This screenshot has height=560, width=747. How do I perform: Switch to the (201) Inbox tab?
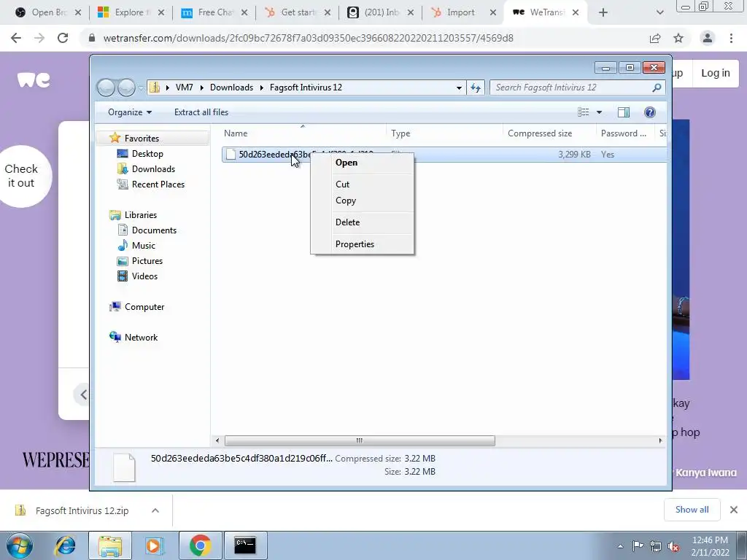pyautogui.click(x=381, y=12)
